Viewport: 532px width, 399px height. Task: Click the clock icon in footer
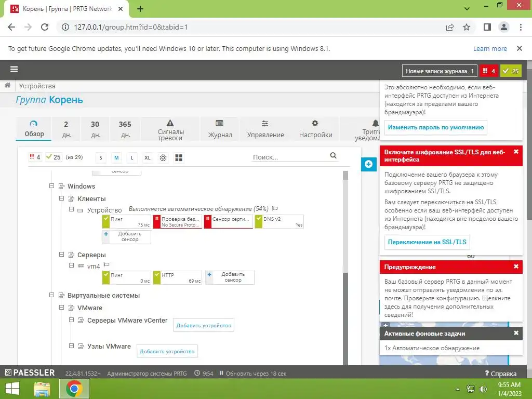pyautogui.click(x=197, y=373)
